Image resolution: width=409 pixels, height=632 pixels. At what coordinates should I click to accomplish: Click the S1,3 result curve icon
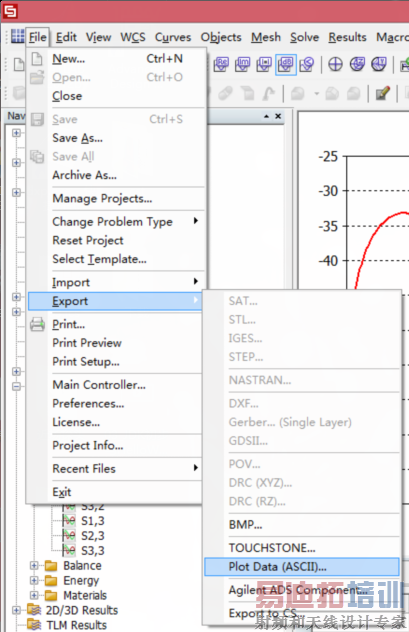pos(69,520)
